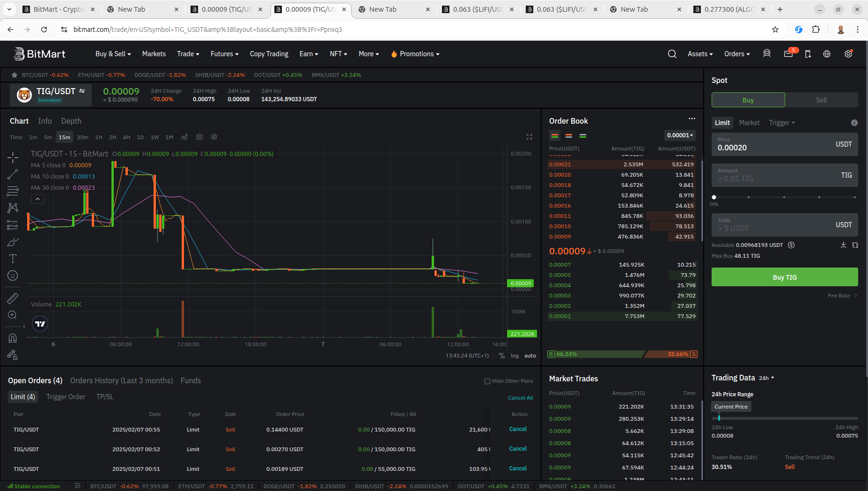Tick Hide Other Pairs checkbox

tap(487, 381)
